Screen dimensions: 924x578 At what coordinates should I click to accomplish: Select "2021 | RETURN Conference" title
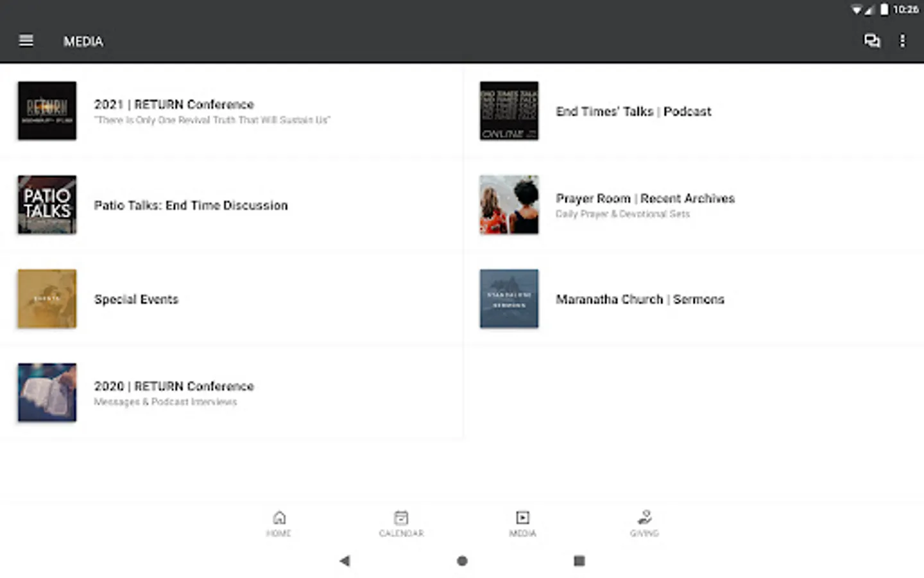pyautogui.click(x=174, y=104)
